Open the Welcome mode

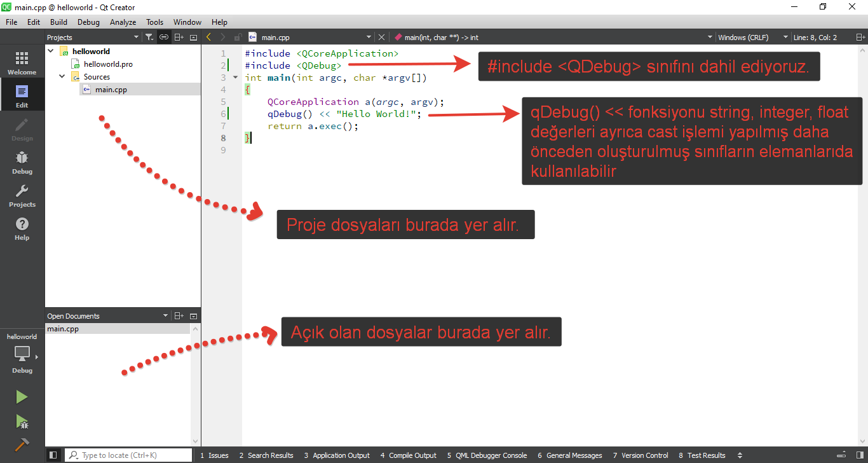[x=22, y=64]
